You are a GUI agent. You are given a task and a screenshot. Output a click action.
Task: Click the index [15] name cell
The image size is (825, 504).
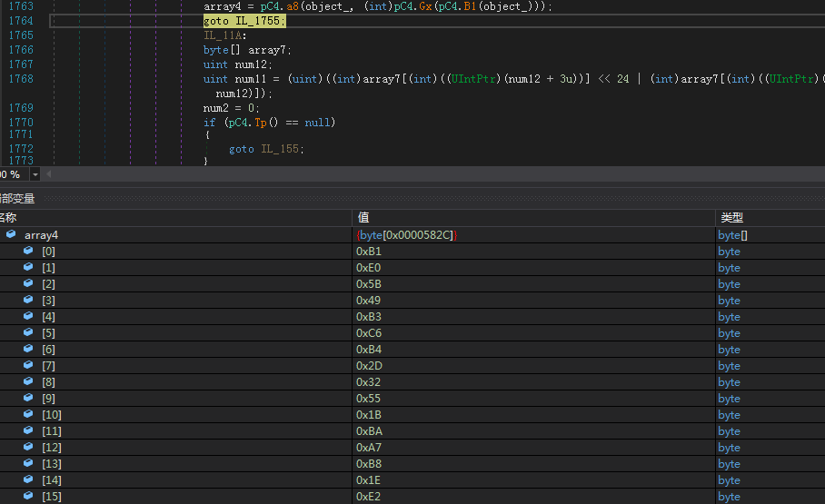coord(52,496)
